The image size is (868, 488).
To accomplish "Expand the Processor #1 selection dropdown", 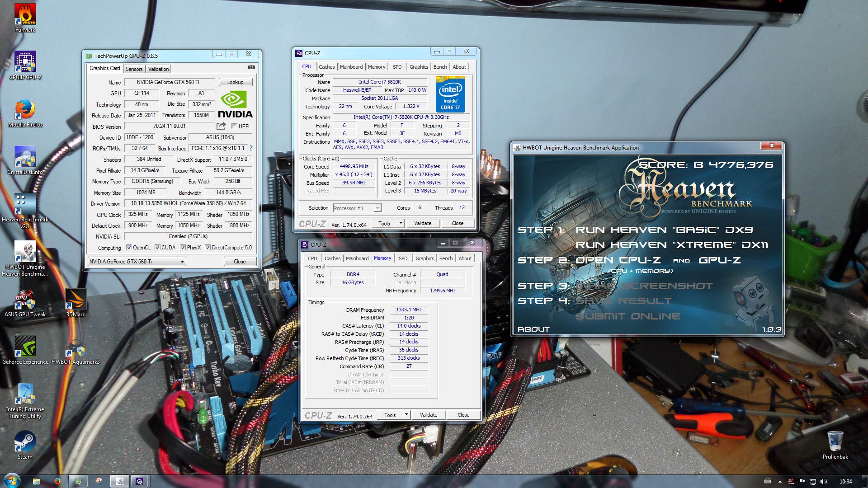I will (x=377, y=208).
